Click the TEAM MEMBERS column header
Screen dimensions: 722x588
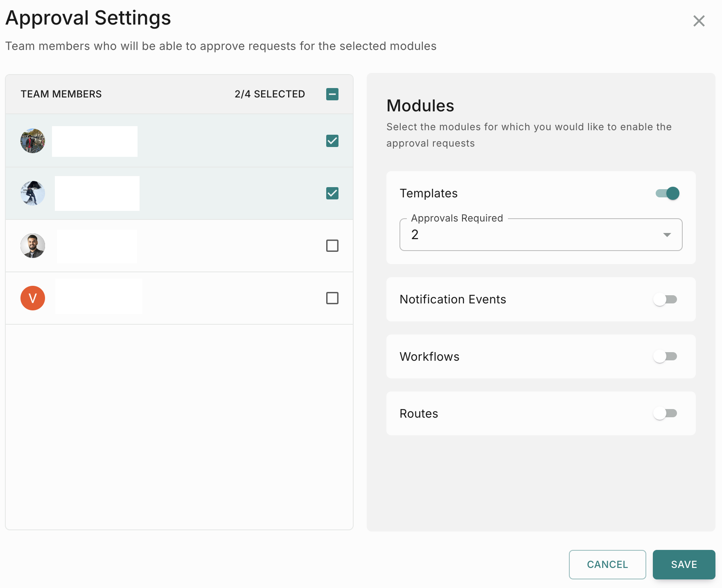[x=61, y=94]
